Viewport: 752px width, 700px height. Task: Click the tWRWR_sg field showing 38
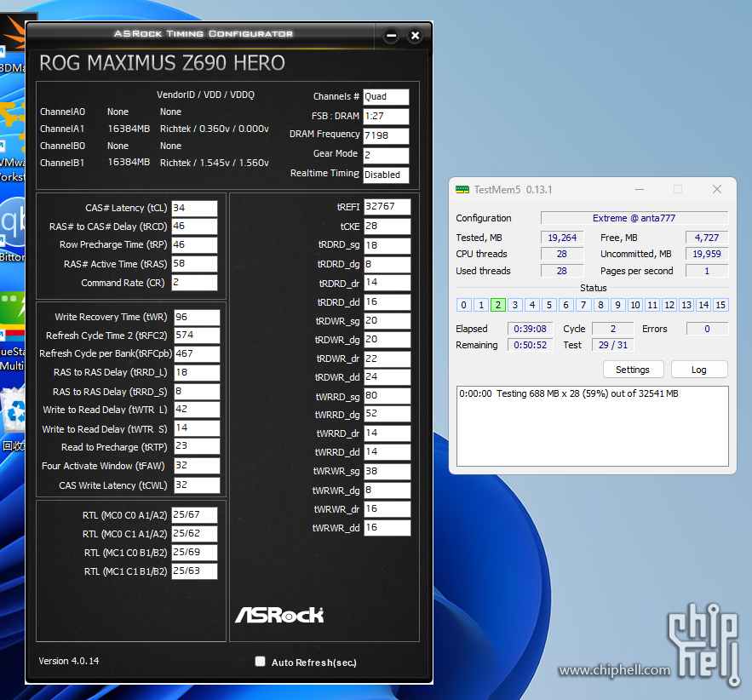click(x=387, y=471)
